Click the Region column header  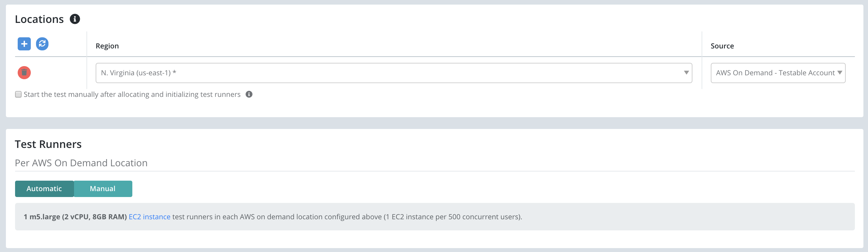[107, 46]
